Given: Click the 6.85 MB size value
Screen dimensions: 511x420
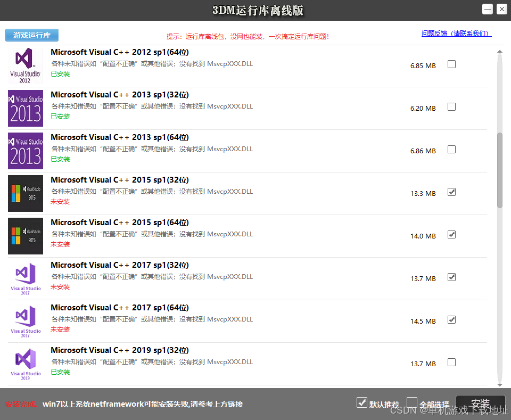Looking at the screenshot, I should click(423, 66).
